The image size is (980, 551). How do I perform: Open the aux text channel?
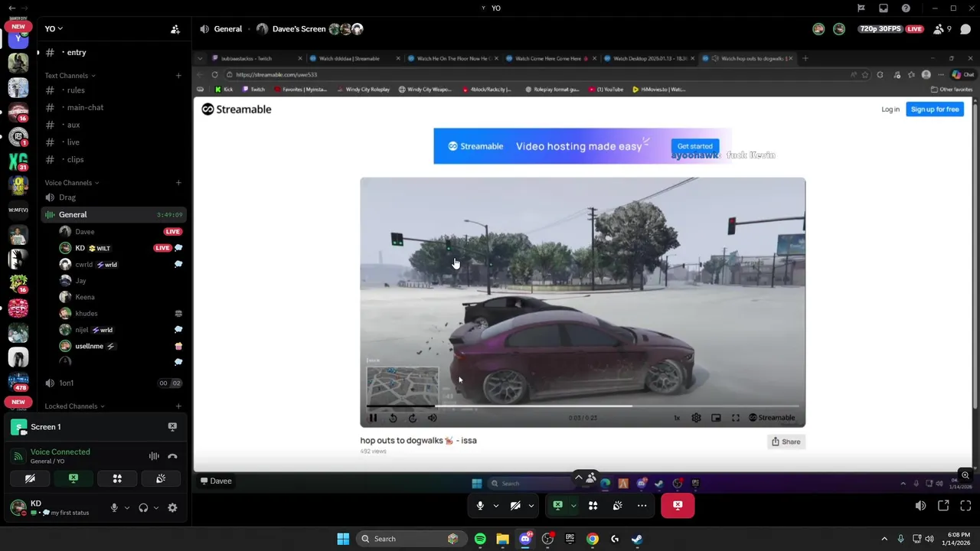tap(113, 125)
